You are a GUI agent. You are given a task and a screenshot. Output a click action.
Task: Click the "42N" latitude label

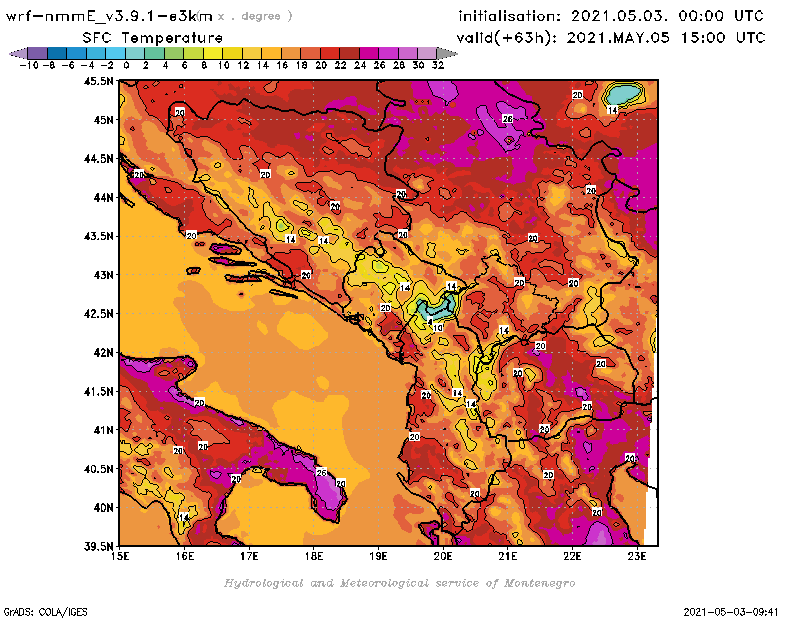point(104,353)
